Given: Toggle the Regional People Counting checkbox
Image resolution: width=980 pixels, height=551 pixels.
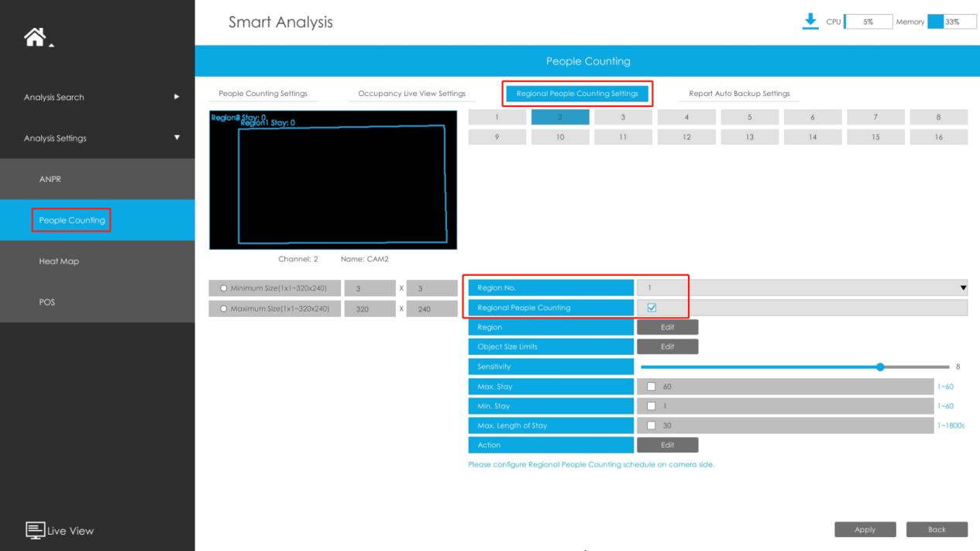Looking at the screenshot, I should point(652,308).
